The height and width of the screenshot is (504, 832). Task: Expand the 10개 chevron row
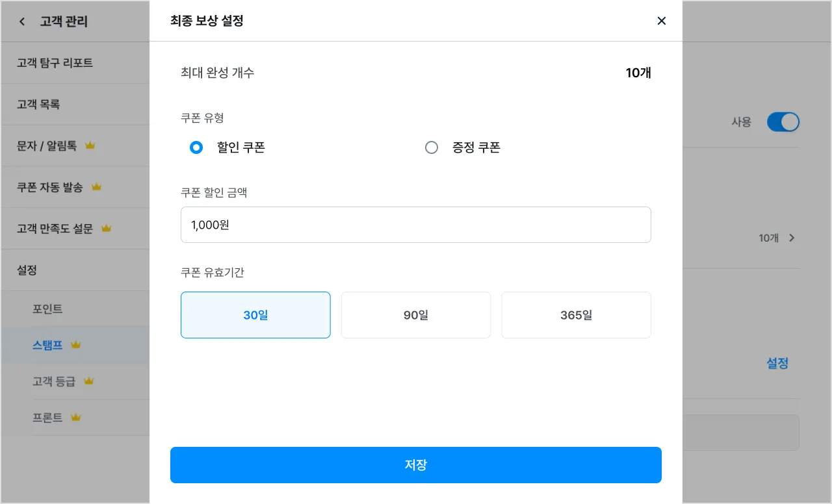point(792,238)
